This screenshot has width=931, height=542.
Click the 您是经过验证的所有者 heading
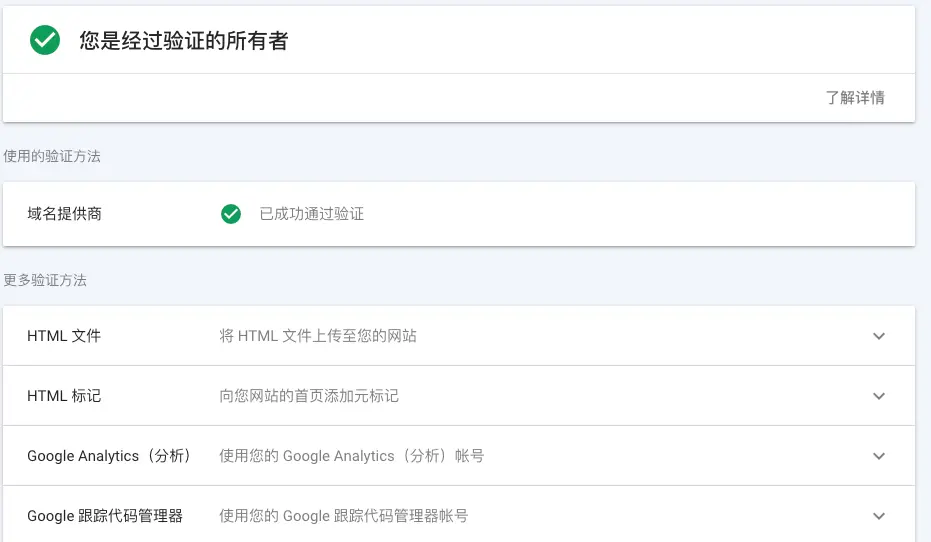coord(184,41)
